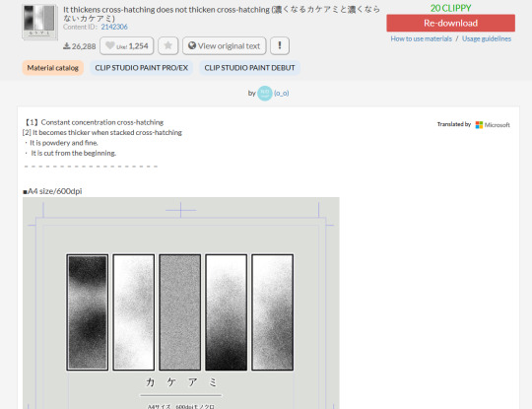Viewport: 532px width, 409px height.
Task: Click the heart Like button
Action: click(x=126, y=45)
